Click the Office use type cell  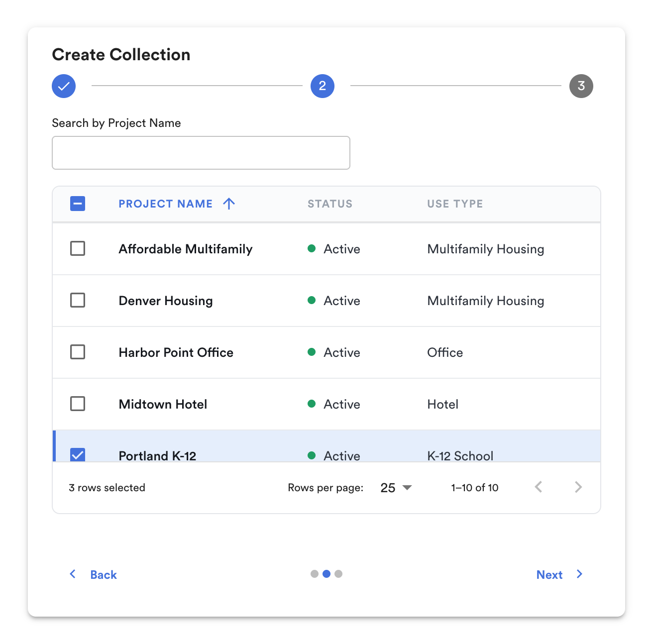coord(445,352)
